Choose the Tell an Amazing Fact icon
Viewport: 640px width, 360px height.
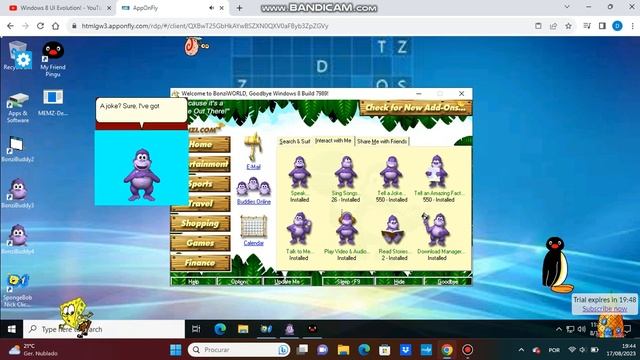437,172
